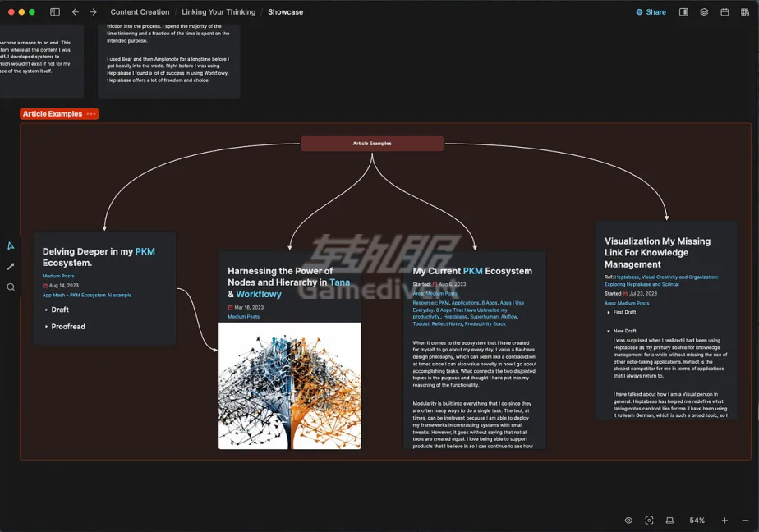
Task: Open Linking Your Thinking in the breadcrumb
Action: point(218,12)
